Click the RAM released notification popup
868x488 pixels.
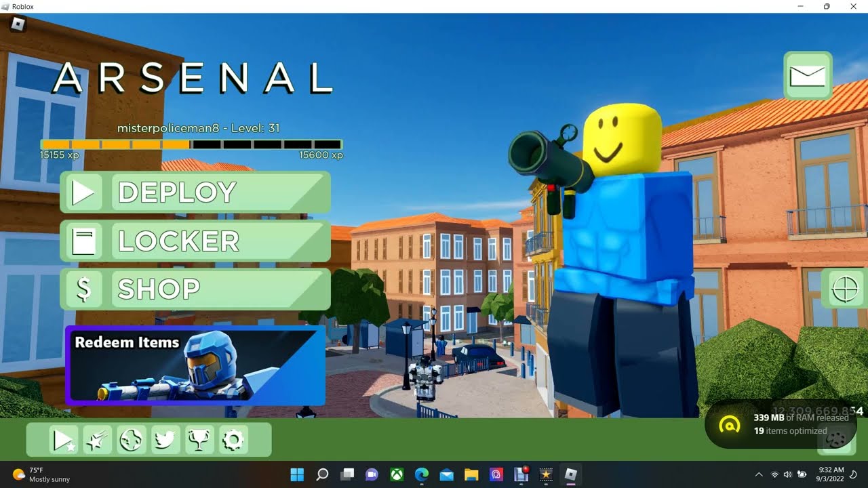point(781,424)
